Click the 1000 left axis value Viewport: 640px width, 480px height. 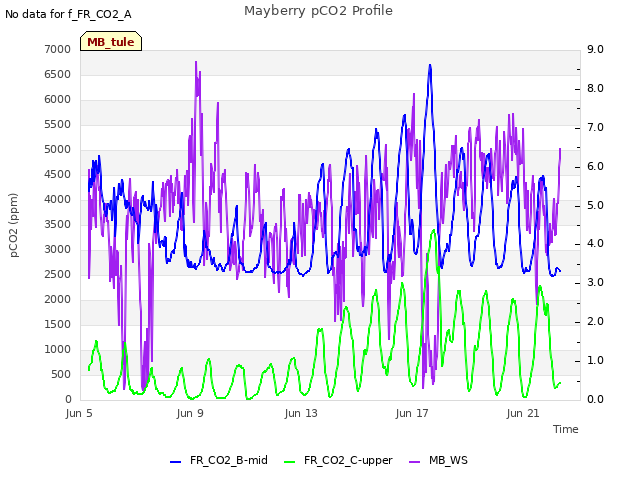point(58,349)
